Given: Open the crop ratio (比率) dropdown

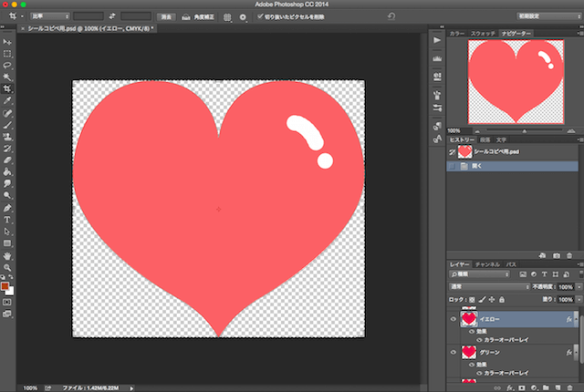Looking at the screenshot, I should [x=50, y=16].
